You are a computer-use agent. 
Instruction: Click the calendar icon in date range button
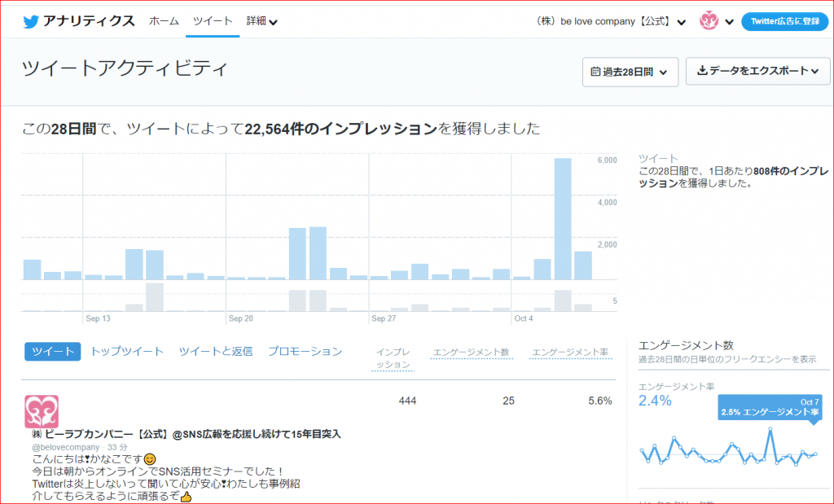pos(595,71)
